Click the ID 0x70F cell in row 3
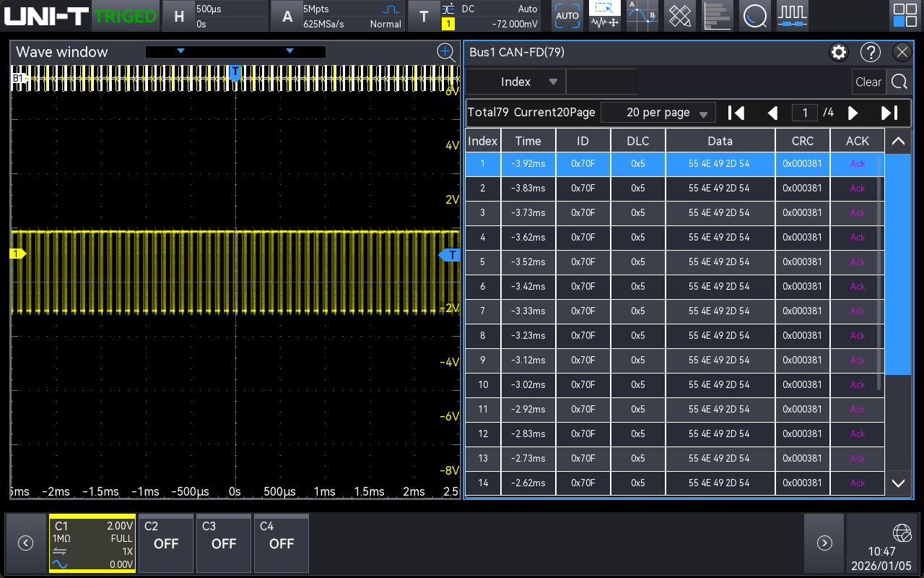Image resolution: width=924 pixels, height=578 pixels. click(583, 213)
